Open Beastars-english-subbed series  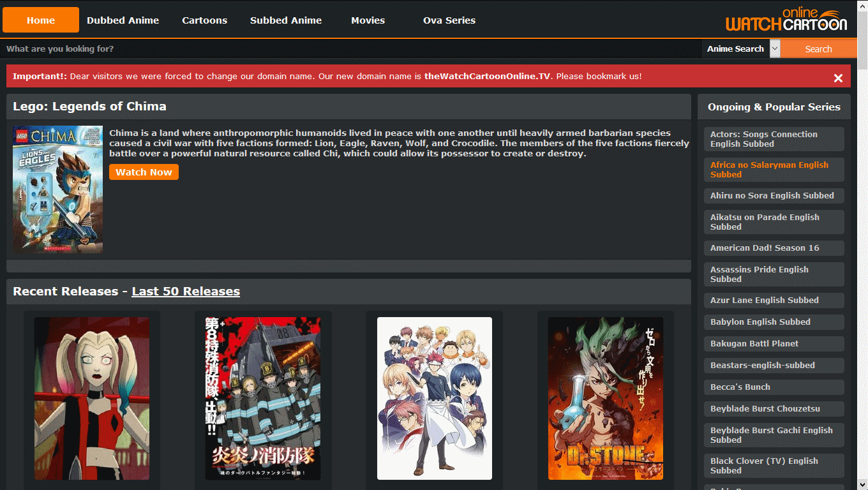(x=774, y=366)
